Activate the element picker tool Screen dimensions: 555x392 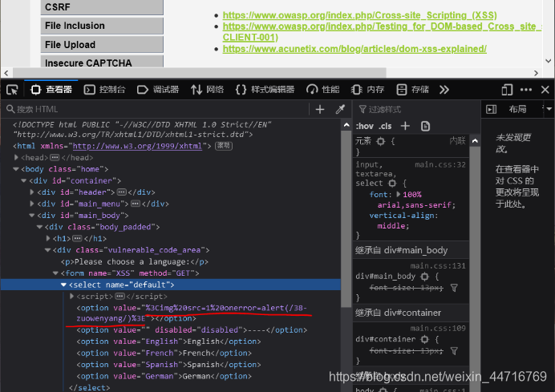coord(12,90)
